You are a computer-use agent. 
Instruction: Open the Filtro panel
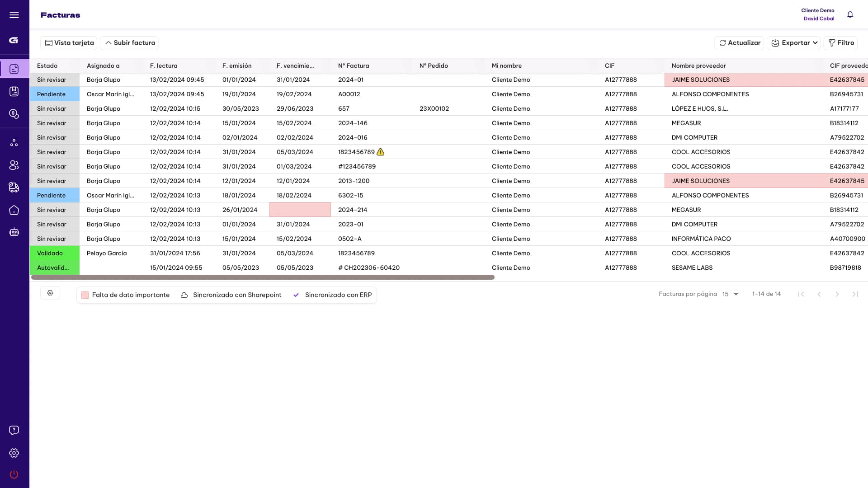coord(840,43)
